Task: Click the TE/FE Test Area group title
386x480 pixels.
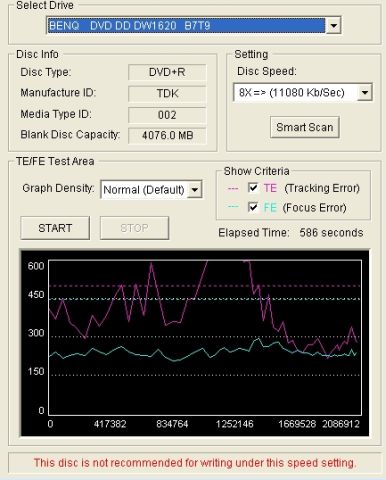Action: [55, 161]
